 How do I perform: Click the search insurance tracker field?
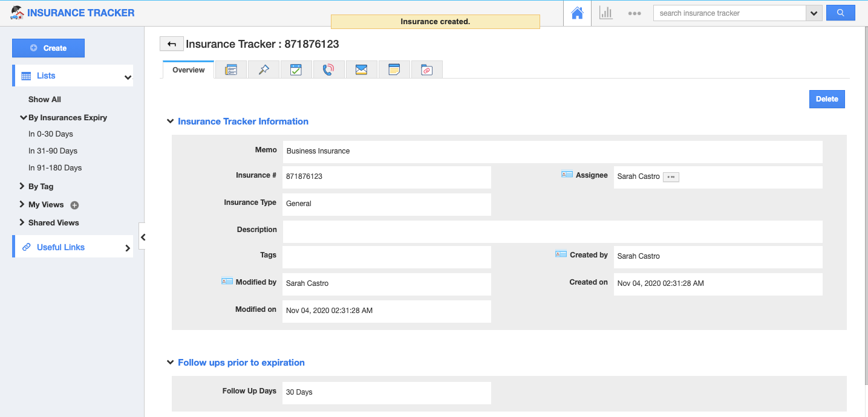pyautogui.click(x=729, y=13)
